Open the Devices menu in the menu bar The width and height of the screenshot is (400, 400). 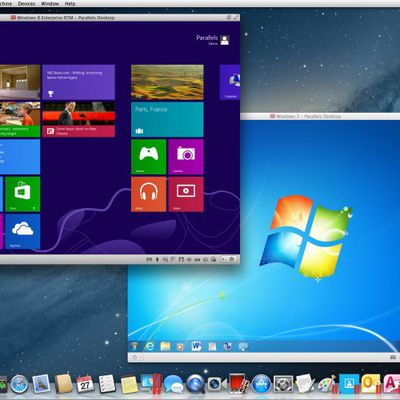[x=27, y=4]
